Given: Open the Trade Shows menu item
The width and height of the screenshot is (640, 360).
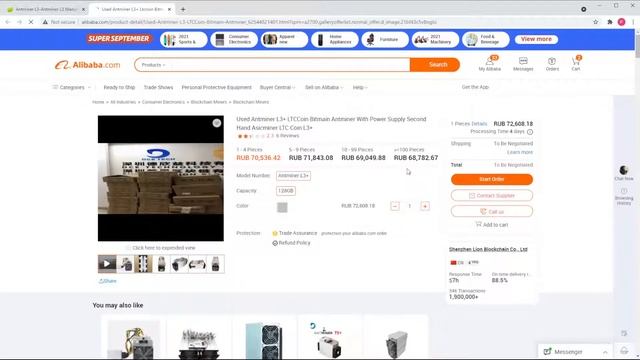Looking at the screenshot, I should 158,87.
